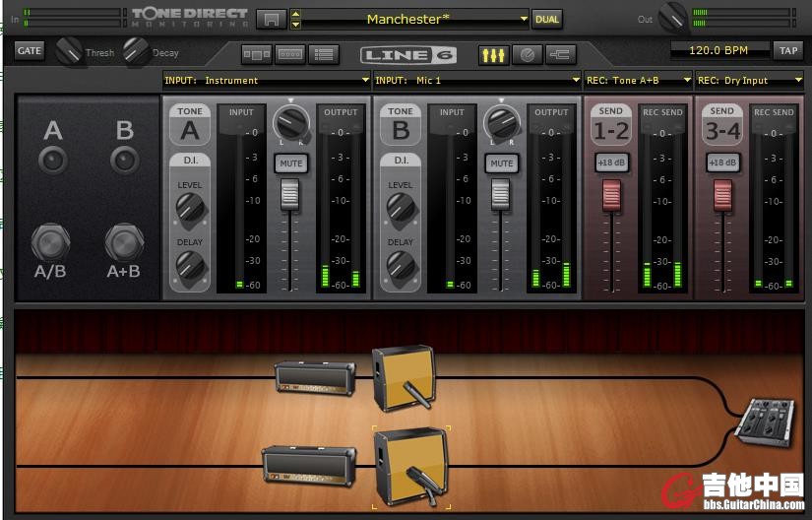Switch to pedalboard view icon
Screen dimensions: 812x520
coord(290,54)
